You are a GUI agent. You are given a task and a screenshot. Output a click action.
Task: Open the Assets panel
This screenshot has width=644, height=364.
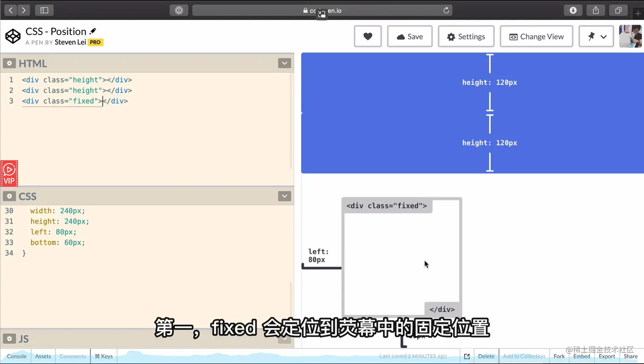[x=43, y=356]
